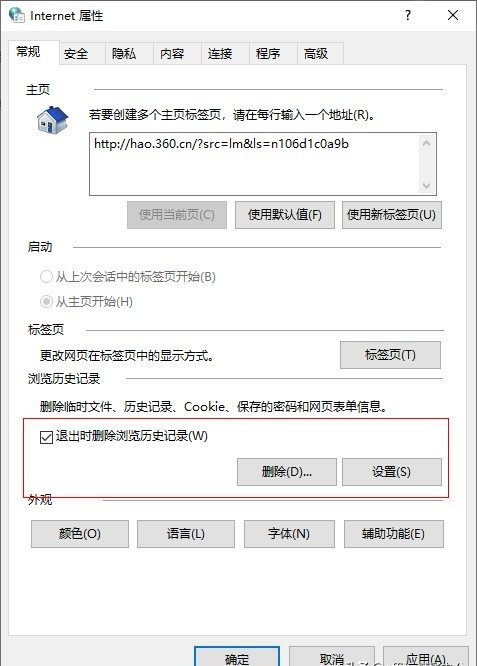Click the 使用新标签页(U) button

(x=392, y=215)
